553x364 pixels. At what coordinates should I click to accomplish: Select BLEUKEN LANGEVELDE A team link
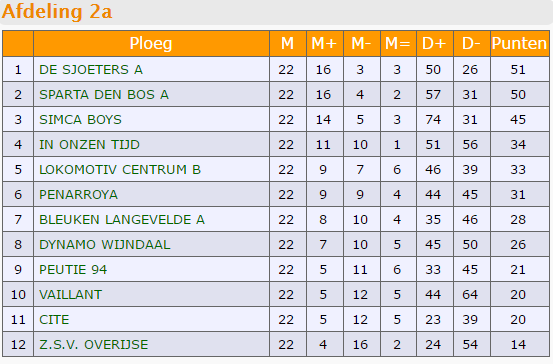(122, 220)
